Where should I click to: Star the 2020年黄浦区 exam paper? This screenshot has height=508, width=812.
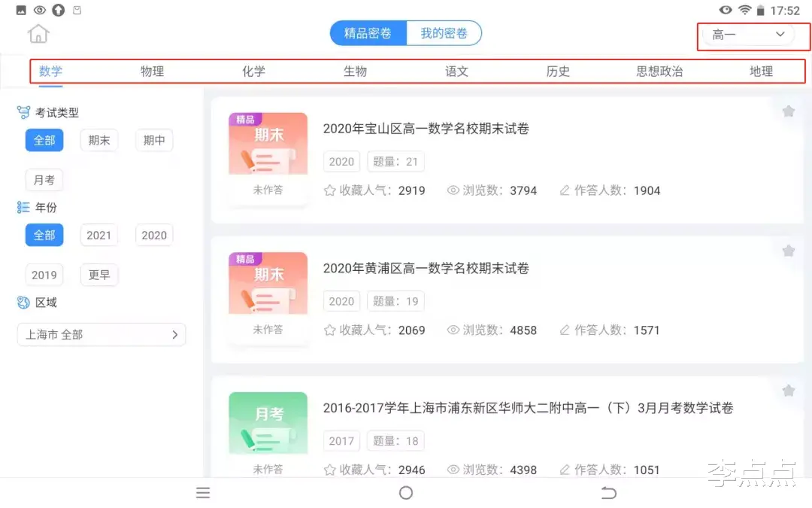pos(788,251)
